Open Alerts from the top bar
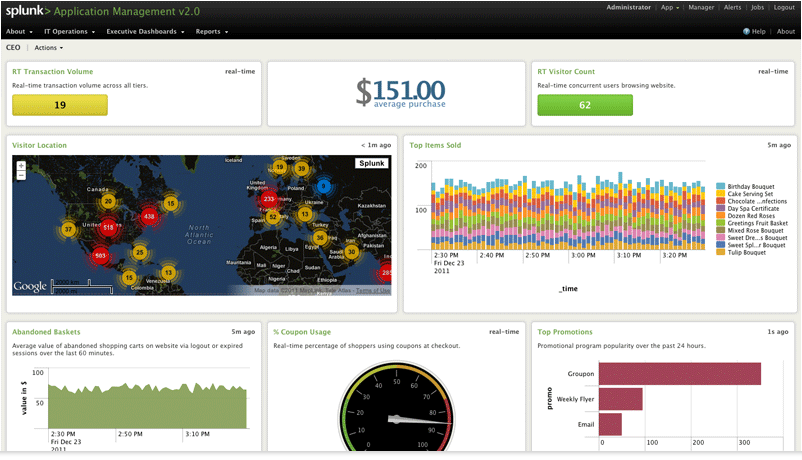Image resolution: width=802 pixels, height=460 pixels. click(732, 7)
